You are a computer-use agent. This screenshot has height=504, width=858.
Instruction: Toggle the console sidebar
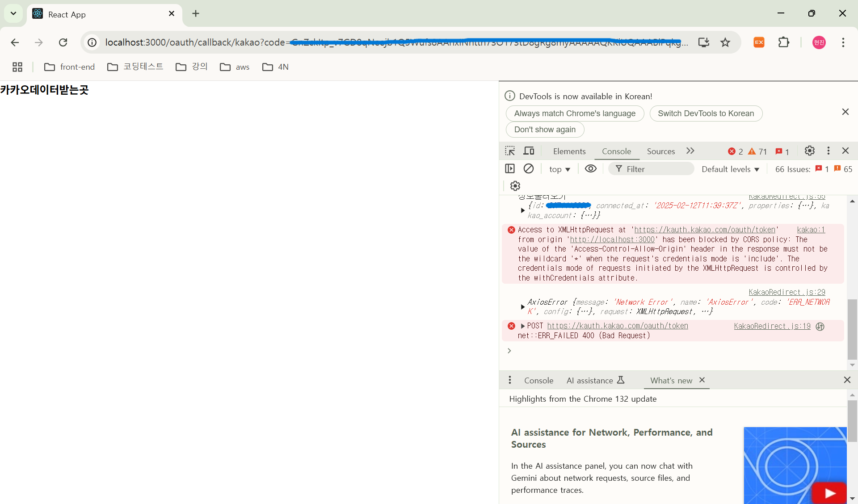click(510, 169)
